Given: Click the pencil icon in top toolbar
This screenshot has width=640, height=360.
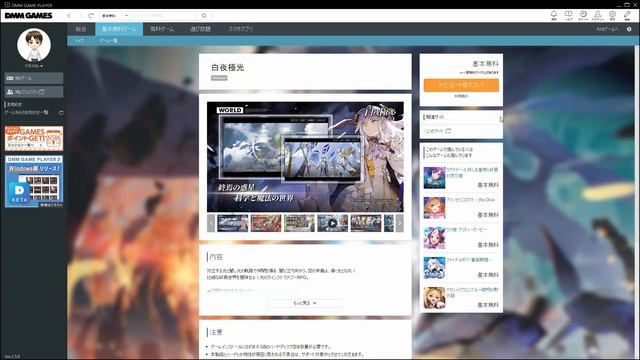Looking at the screenshot, I should point(627,15).
